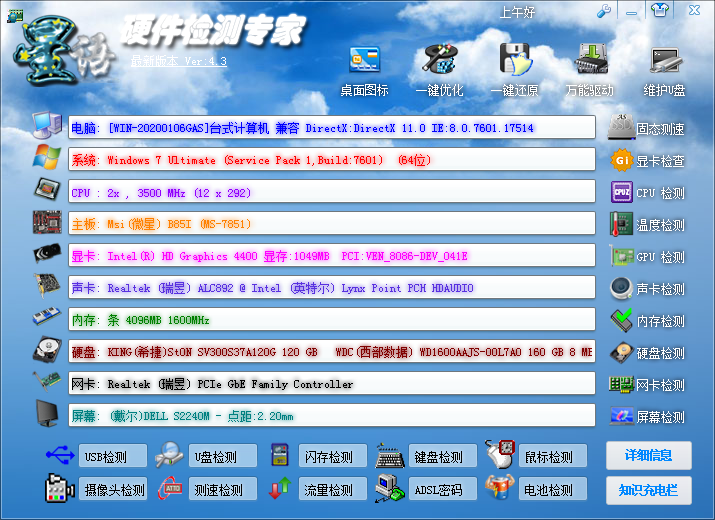This screenshot has width=715, height=520.
Task: Click the battery mascot icon beside 电池检测
Action: [x=500, y=488]
